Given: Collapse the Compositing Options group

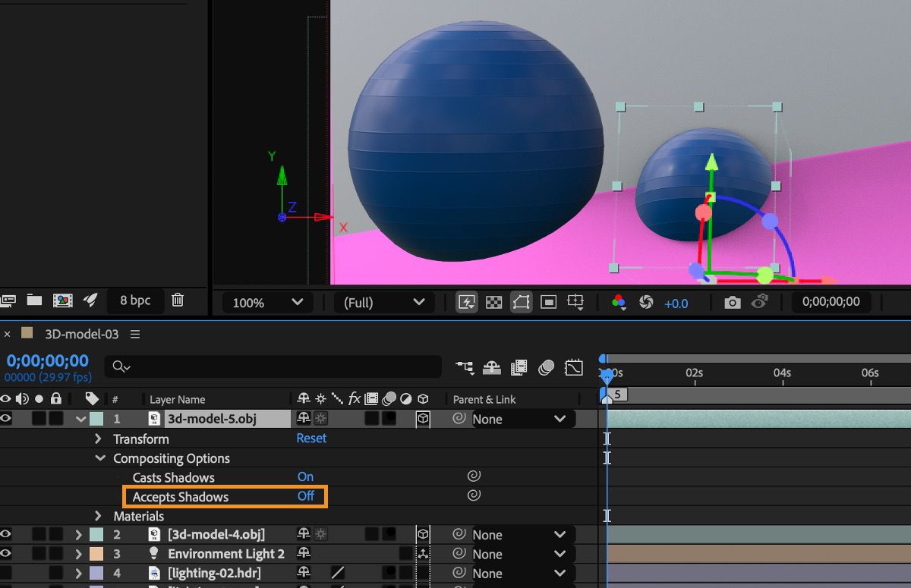Looking at the screenshot, I should [x=99, y=458].
